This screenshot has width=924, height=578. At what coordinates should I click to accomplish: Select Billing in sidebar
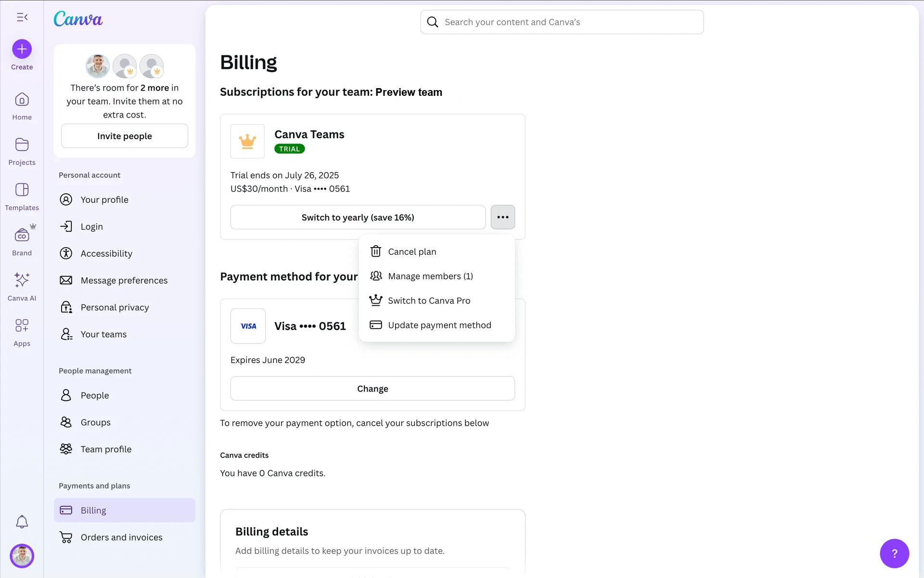(x=125, y=510)
